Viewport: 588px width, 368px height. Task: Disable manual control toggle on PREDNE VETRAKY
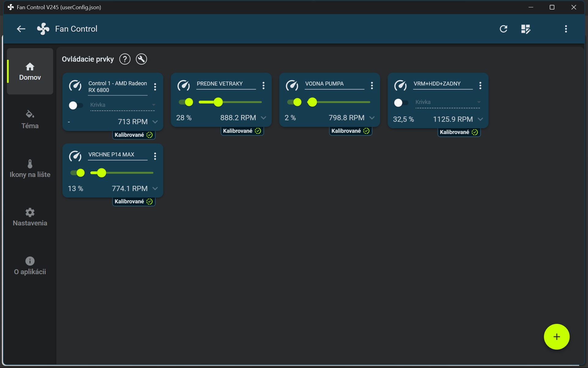point(186,102)
